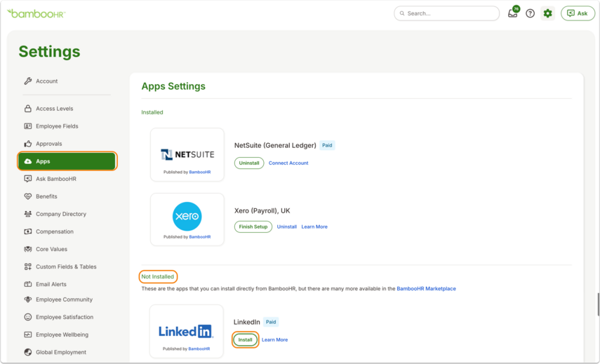Click the Company Directory people icon

pyautogui.click(x=28, y=214)
